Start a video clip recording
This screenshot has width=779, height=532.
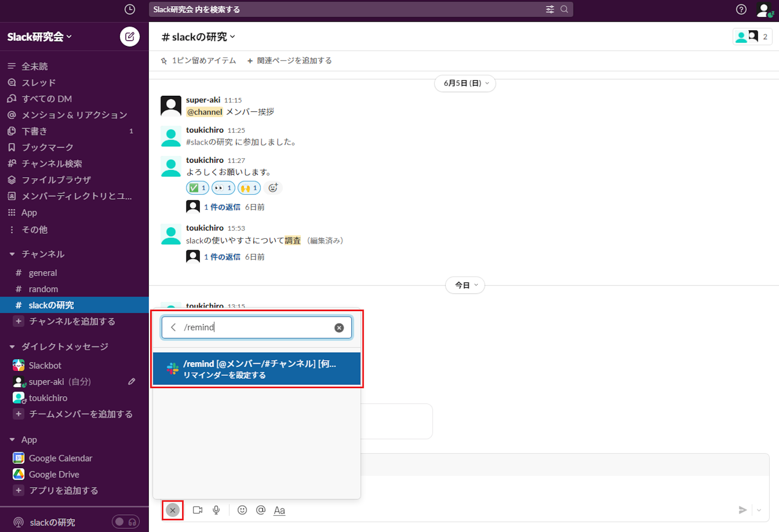pos(197,510)
